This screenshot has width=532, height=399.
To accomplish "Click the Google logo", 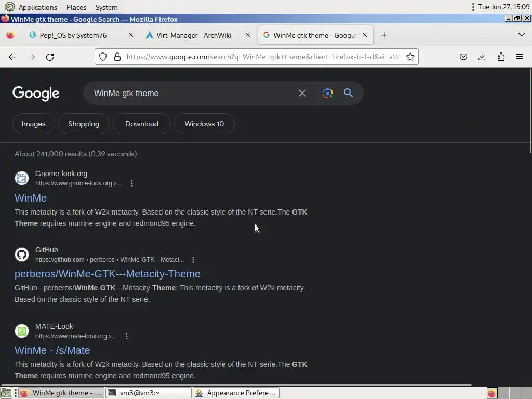I will pyautogui.click(x=36, y=94).
